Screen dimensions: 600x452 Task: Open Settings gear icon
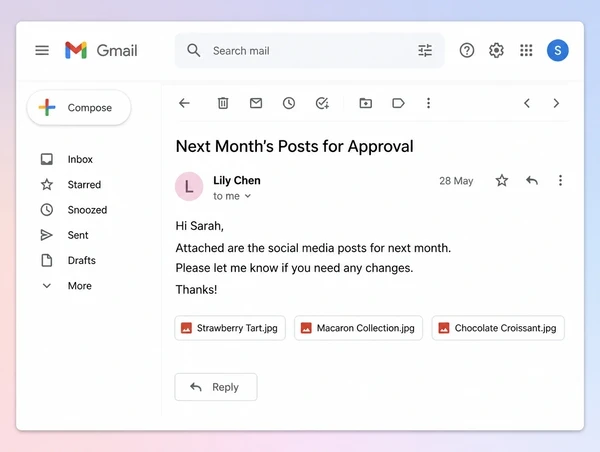496,51
